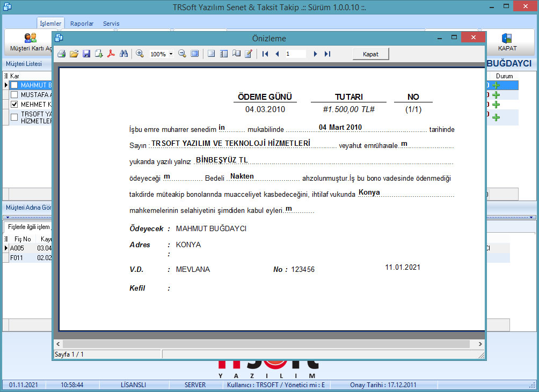Collapse panel with right blue arrow splitter
The image size is (539, 392).
[531, 217]
